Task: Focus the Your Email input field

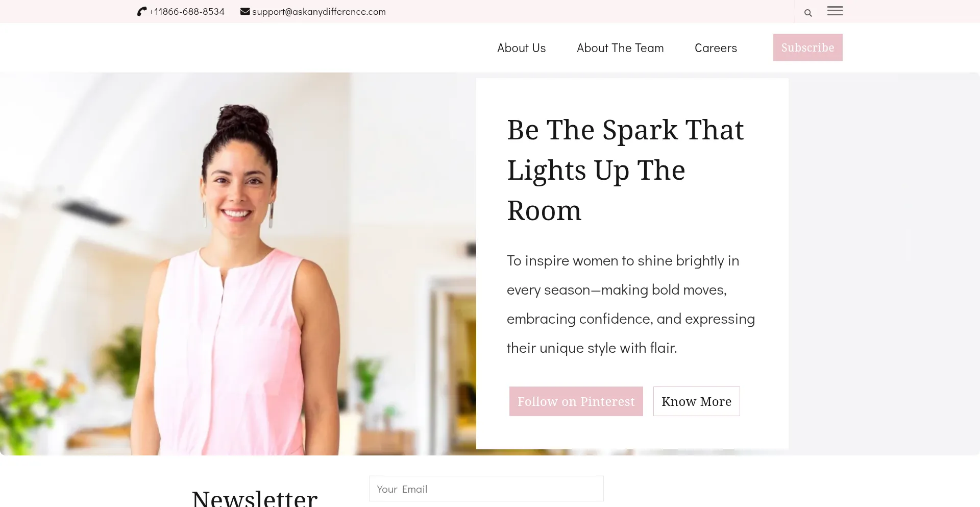Action: (486, 489)
